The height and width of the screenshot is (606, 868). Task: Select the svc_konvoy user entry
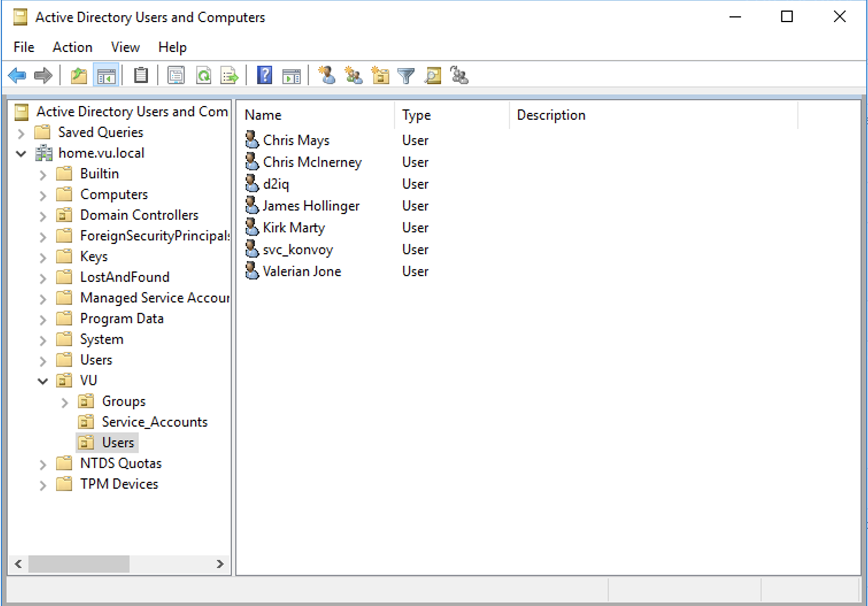tap(298, 250)
